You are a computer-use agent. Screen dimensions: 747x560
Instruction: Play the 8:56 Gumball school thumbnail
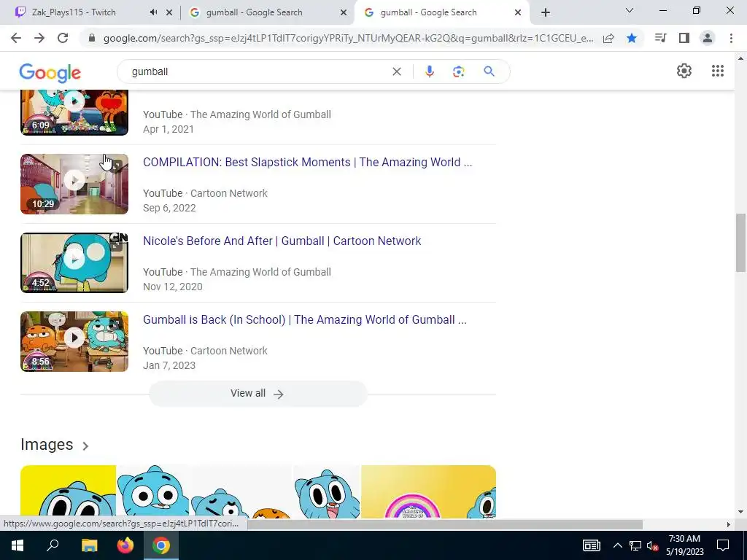(x=74, y=341)
